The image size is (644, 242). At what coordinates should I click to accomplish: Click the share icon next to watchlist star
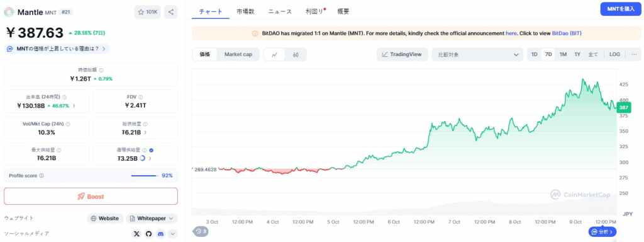(x=171, y=12)
